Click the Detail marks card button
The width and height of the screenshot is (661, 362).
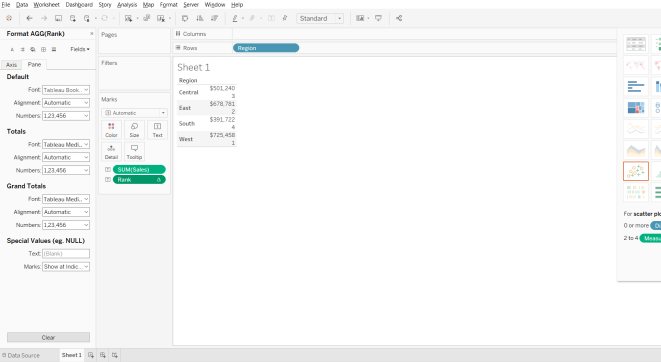[111, 152]
